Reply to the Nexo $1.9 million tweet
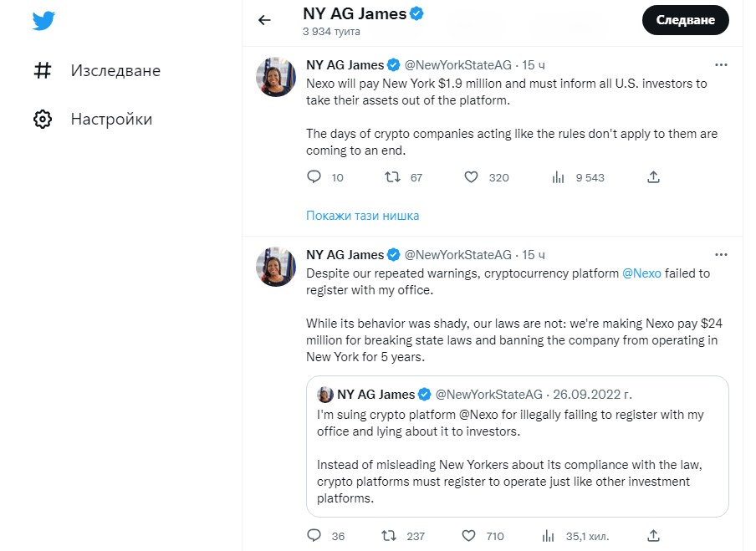The image size is (756, 551). 314,177
